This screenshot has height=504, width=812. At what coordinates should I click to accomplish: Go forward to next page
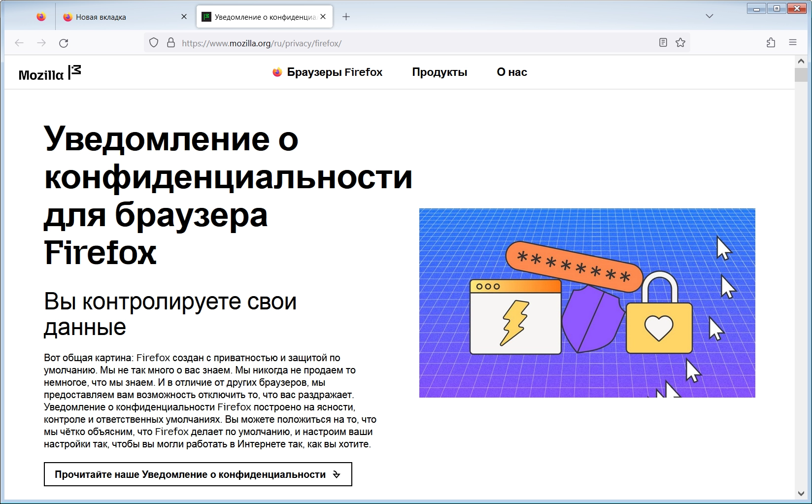[41, 43]
